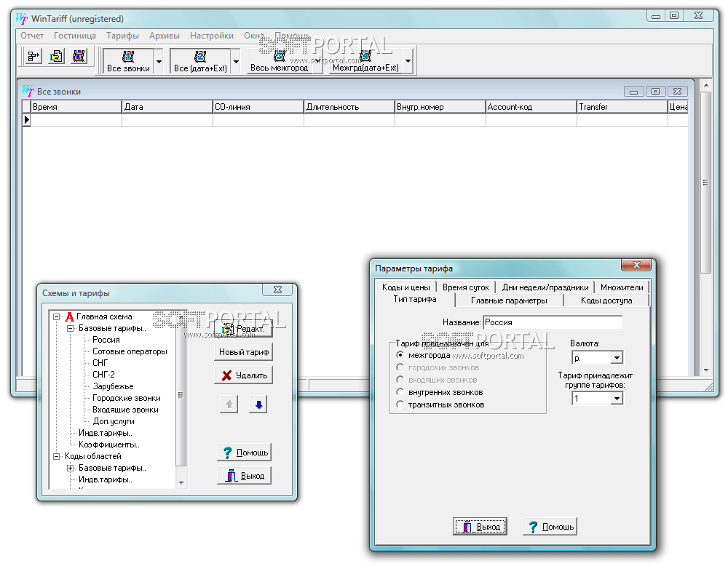728x566 pixels.
Task: Click the row selector arrow in calls table
Action: [26, 120]
